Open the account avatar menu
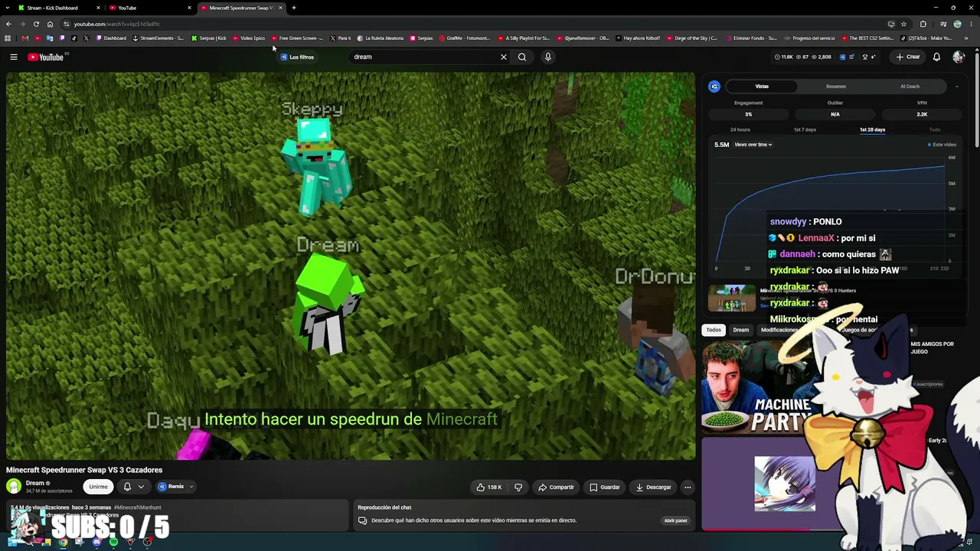 (x=959, y=57)
